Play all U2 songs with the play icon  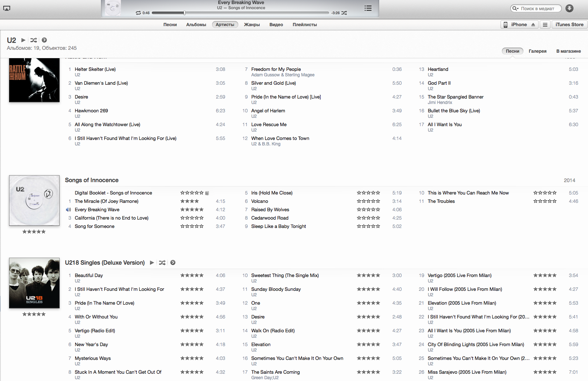(x=23, y=40)
